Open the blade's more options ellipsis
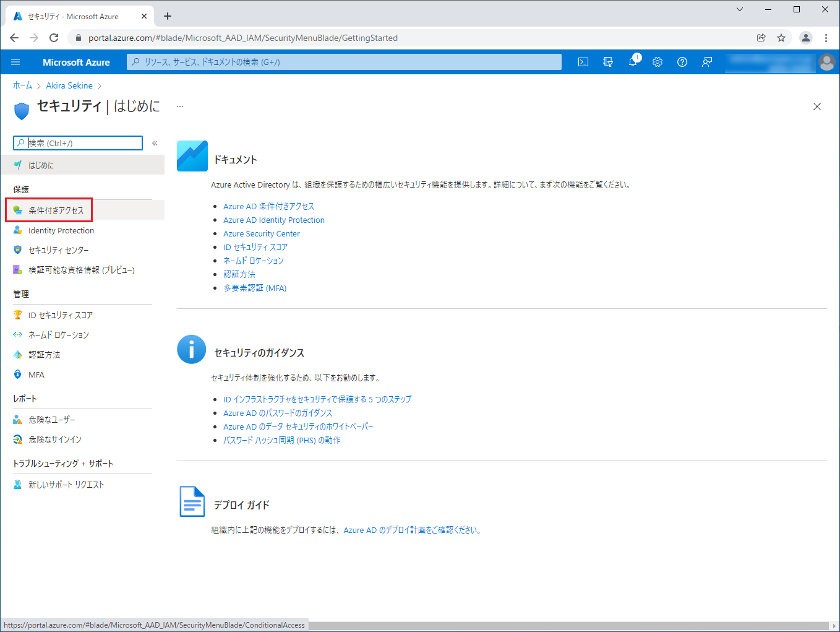Image resolution: width=840 pixels, height=632 pixels. [x=180, y=106]
